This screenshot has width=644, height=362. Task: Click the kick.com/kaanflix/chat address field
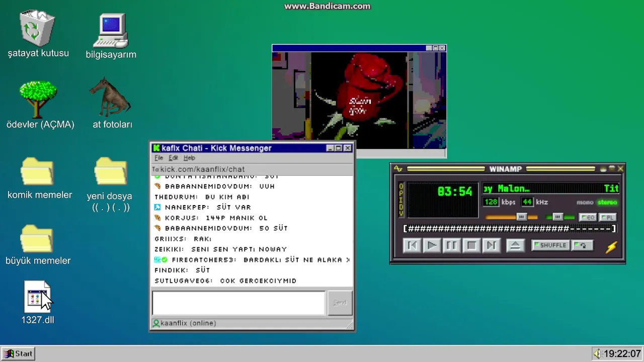252,169
